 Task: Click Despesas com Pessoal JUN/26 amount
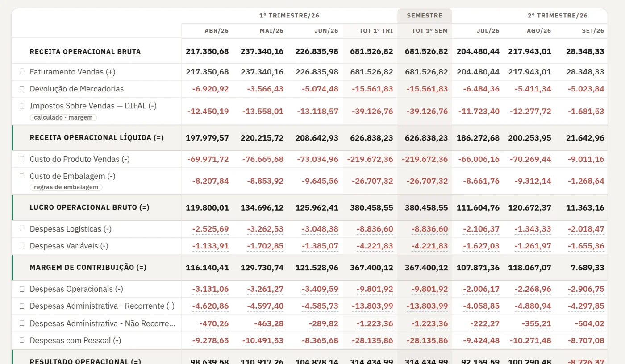click(x=320, y=341)
